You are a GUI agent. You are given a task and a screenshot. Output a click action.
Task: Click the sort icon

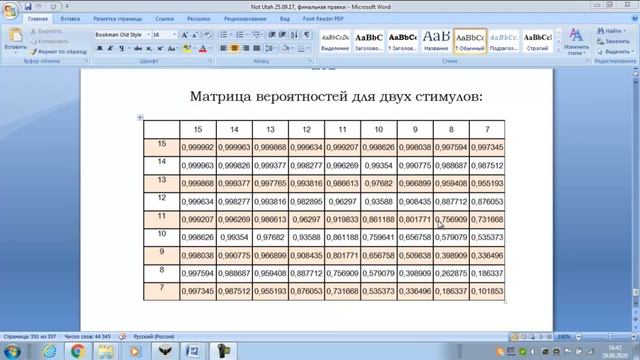pos(294,35)
